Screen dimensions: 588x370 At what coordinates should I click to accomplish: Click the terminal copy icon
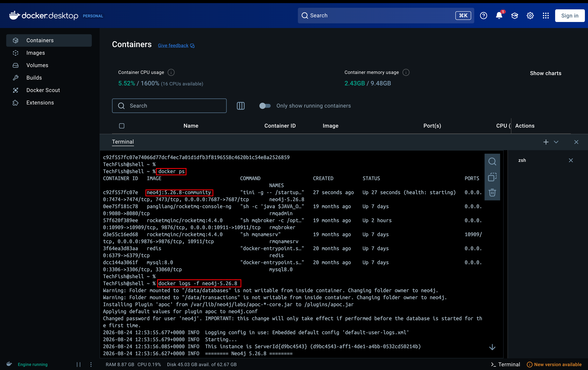pos(492,177)
